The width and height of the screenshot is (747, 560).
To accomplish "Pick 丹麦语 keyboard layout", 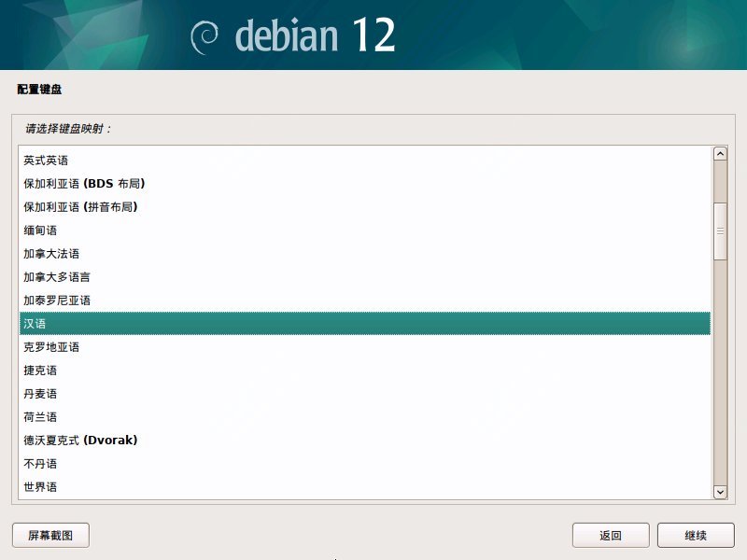I will (40, 394).
